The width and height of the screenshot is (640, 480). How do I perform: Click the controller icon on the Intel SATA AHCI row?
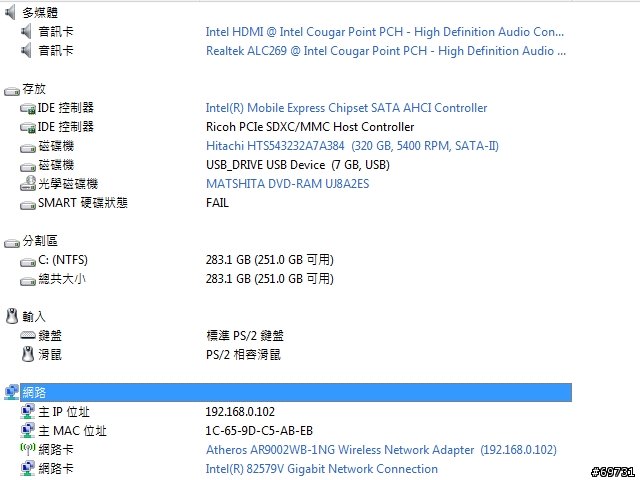[x=28, y=109]
